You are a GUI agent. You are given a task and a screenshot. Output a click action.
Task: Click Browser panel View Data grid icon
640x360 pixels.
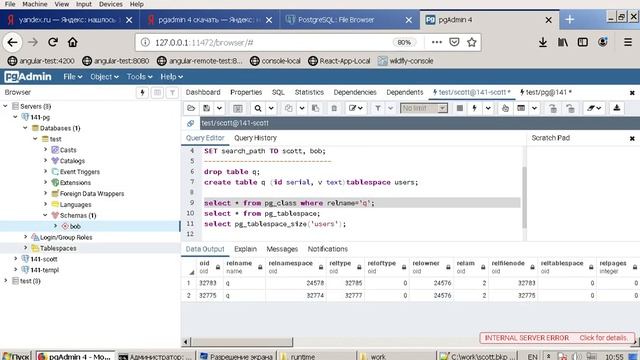(157, 93)
